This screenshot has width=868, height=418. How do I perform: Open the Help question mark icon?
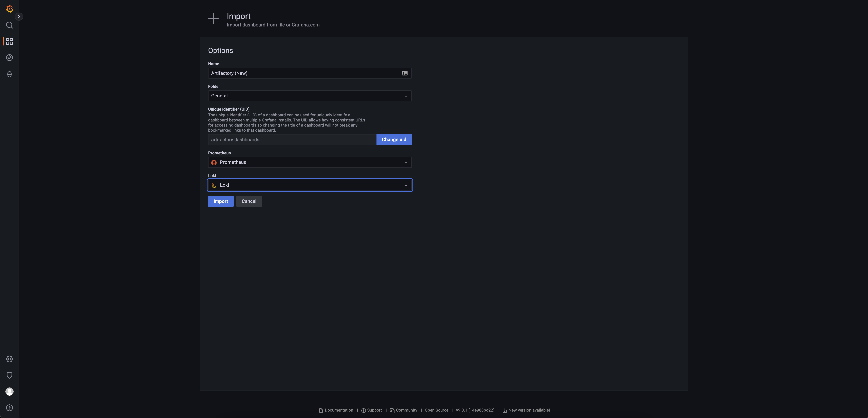(10, 408)
